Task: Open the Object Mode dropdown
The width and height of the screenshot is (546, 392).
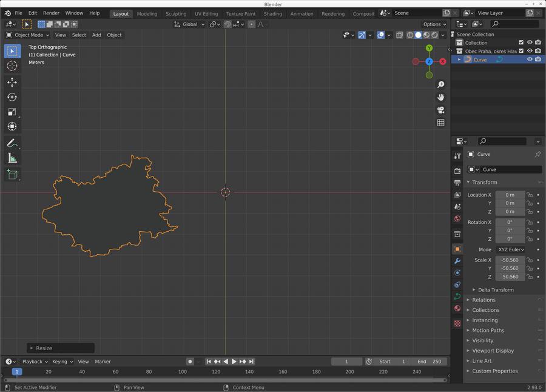Action: pyautogui.click(x=29, y=35)
